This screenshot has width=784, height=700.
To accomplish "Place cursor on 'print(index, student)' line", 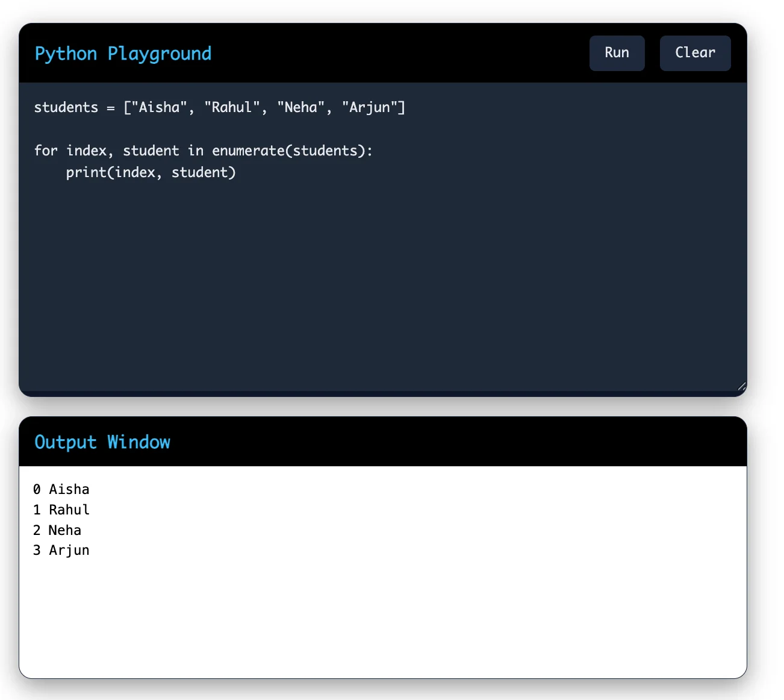I will pyautogui.click(x=151, y=172).
